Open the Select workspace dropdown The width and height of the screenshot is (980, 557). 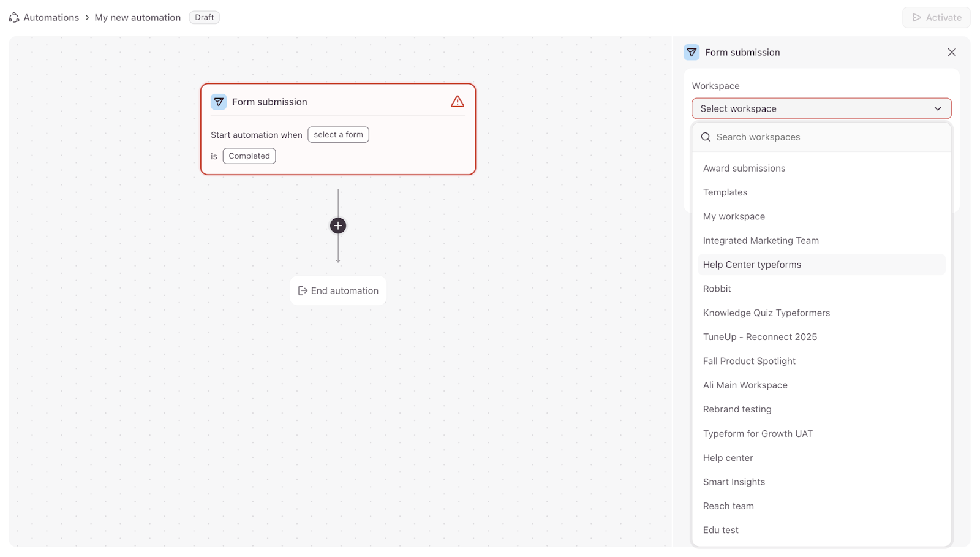[x=821, y=108]
